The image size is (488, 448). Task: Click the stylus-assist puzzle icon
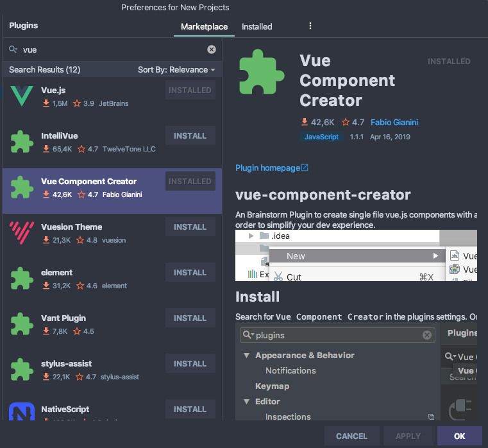pyautogui.click(x=21, y=370)
